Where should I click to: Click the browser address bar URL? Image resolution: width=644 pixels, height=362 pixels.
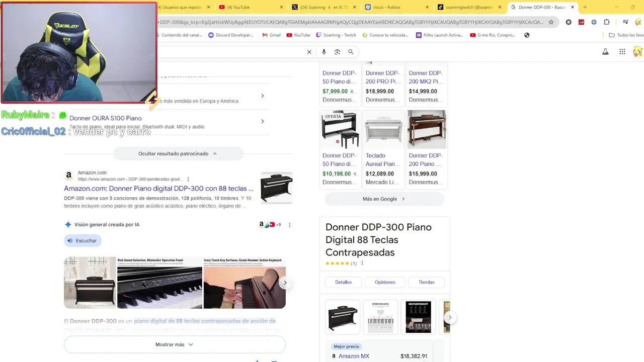click(351, 22)
